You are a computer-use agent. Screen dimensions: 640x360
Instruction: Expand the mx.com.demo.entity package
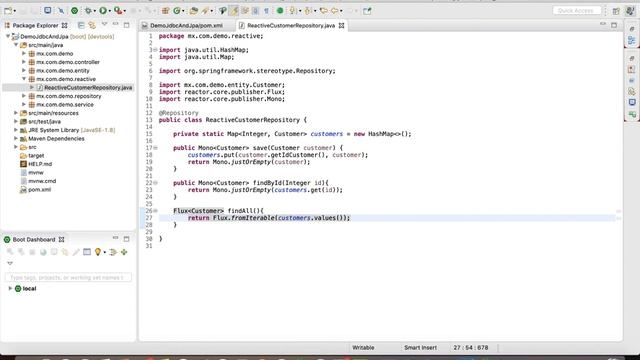[x=24, y=71]
